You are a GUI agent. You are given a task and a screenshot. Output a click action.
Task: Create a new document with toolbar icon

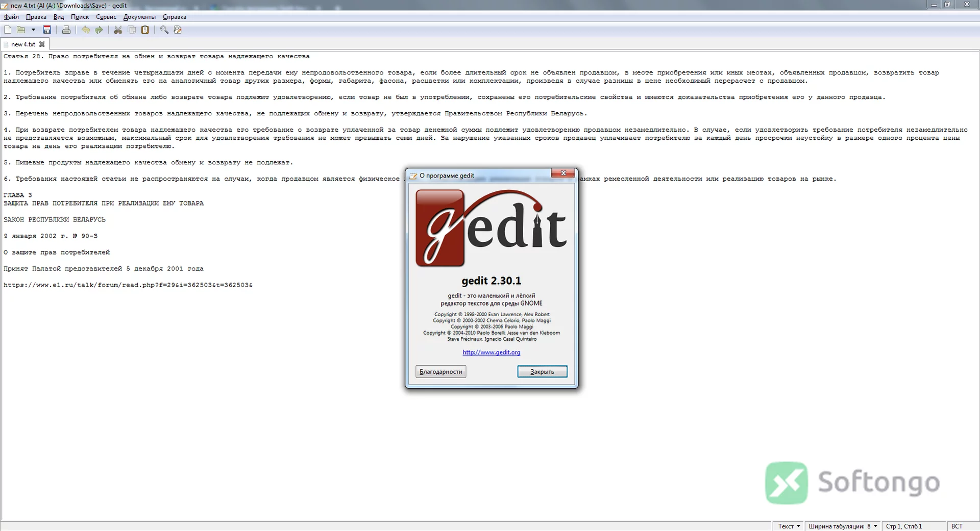click(8, 30)
